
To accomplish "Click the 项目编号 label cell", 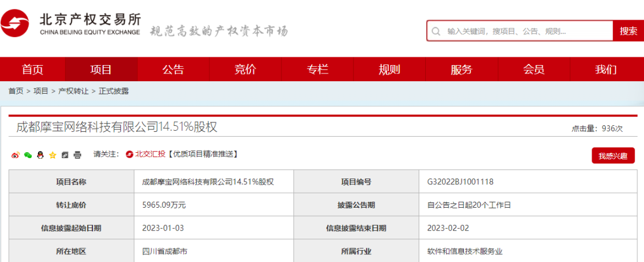I will [356, 181].
